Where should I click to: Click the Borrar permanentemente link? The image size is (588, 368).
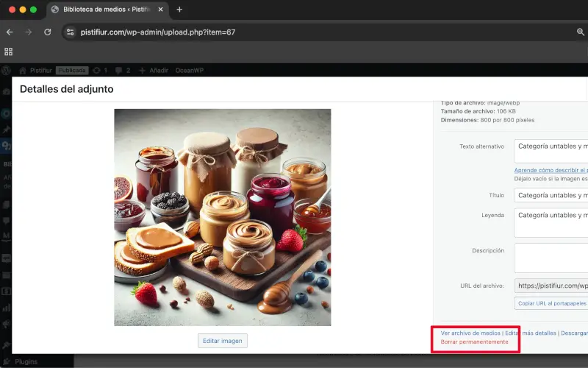474,342
